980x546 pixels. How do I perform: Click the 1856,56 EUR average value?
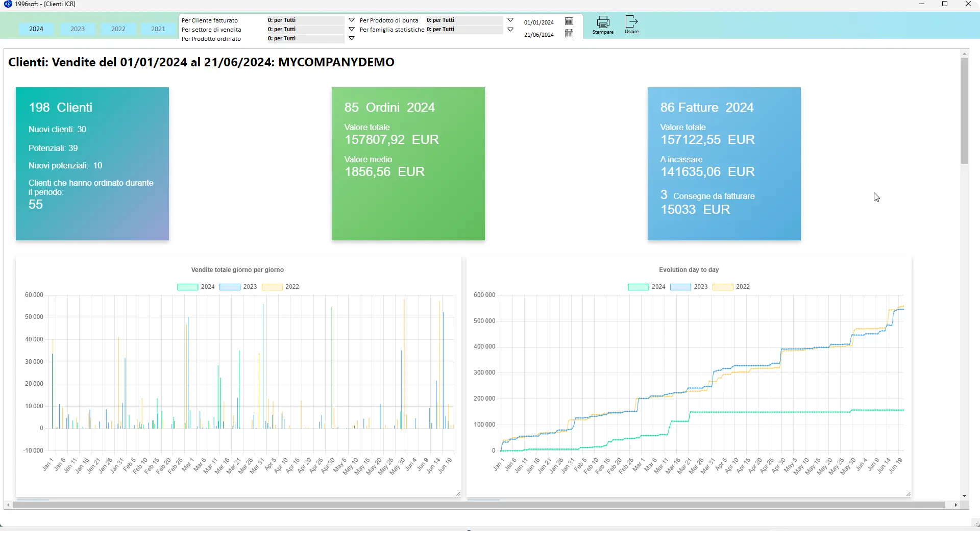[384, 172]
